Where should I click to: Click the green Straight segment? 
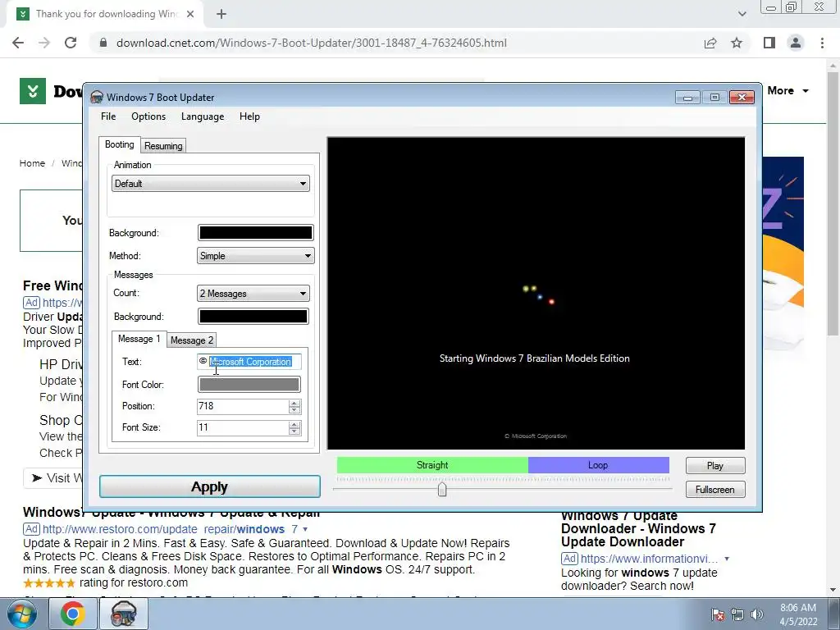point(432,465)
